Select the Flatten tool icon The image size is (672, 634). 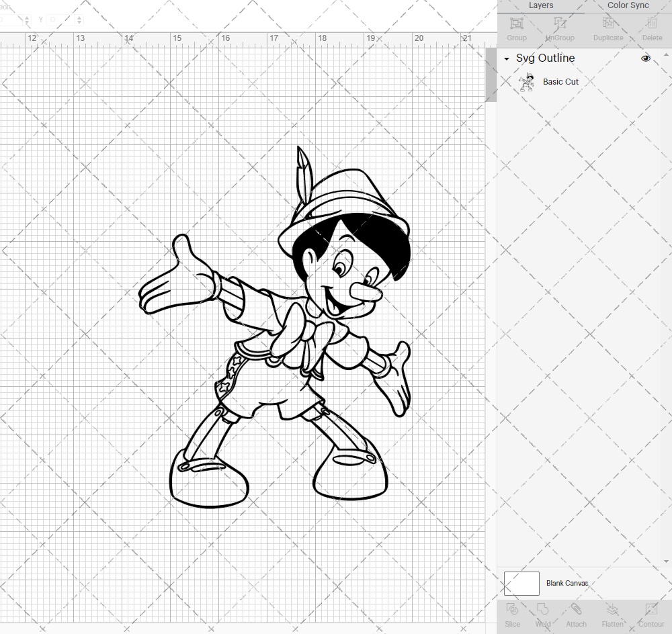[x=612, y=610]
